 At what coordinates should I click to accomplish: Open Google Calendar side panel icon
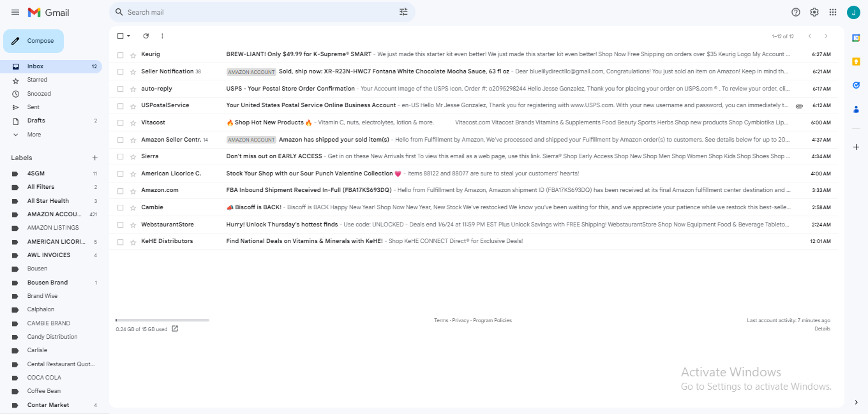[856, 38]
